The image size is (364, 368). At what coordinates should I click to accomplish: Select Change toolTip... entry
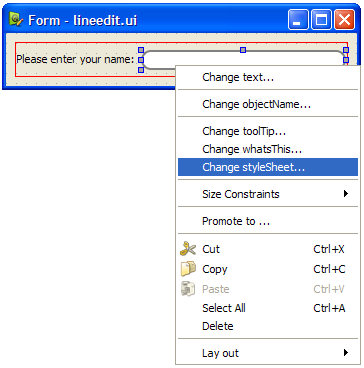pos(268,131)
